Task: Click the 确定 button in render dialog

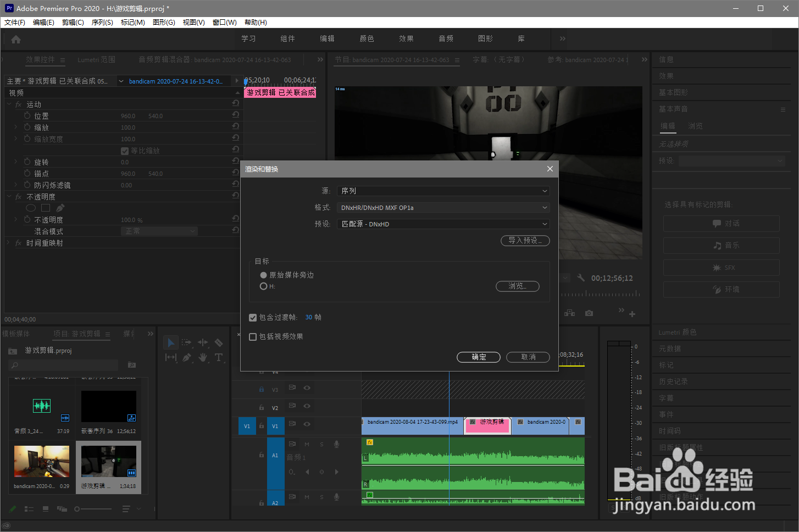Action: pos(479,357)
